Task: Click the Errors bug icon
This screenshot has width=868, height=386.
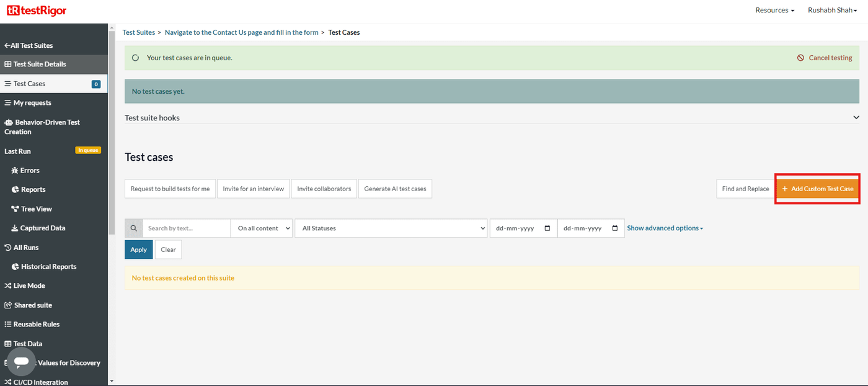Action: click(x=15, y=170)
